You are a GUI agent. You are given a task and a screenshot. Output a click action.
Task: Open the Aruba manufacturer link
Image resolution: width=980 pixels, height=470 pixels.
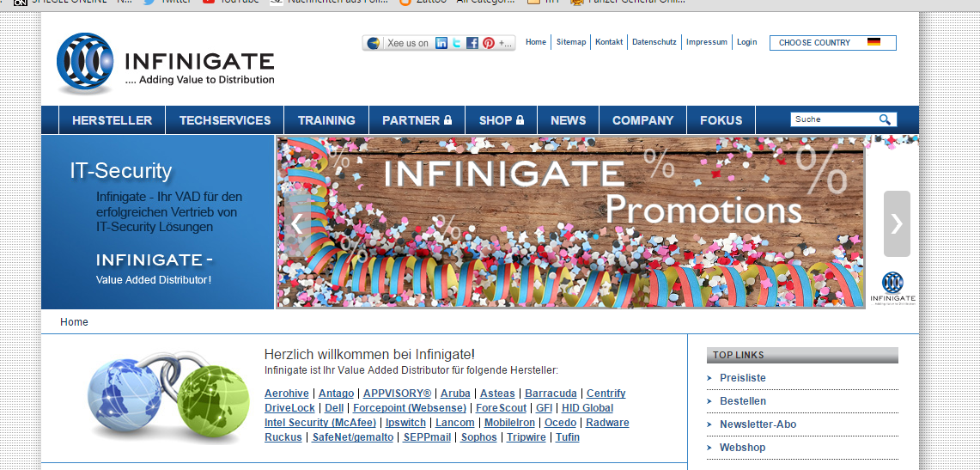(455, 394)
